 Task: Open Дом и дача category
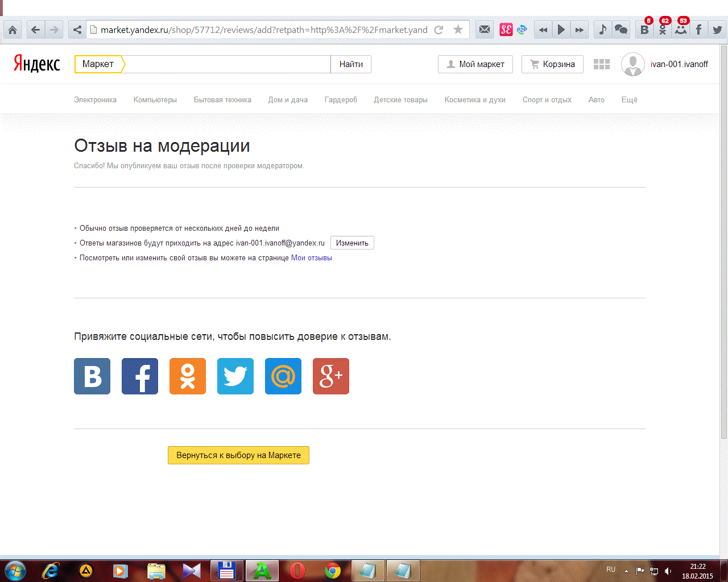click(288, 99)
